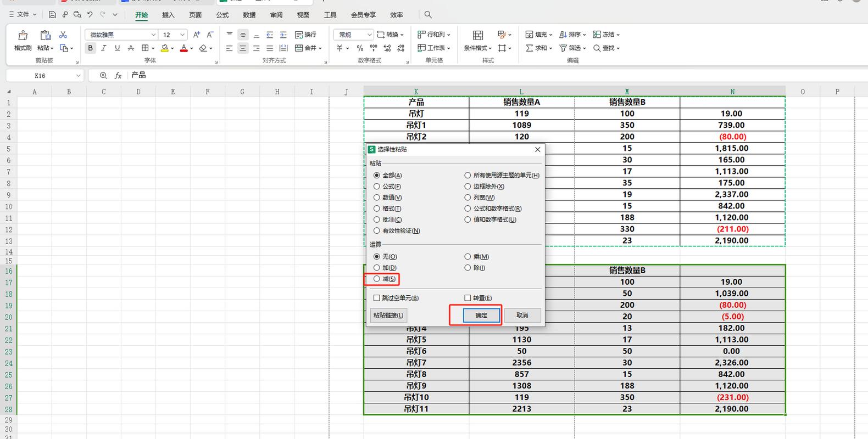The width and height of the screenshot is (868, 439).
Task: Click the Cut scissors icon
Action: click(x=63, y=35)
